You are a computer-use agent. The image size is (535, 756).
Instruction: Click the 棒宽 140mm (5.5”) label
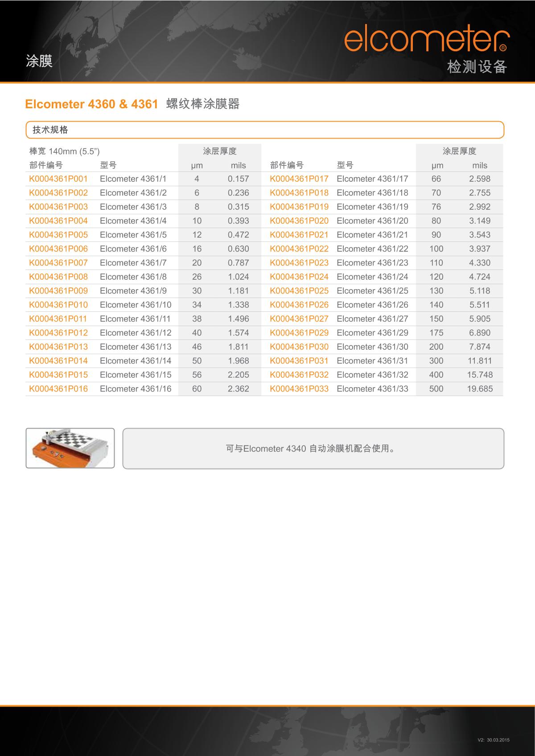coord(64,151)
